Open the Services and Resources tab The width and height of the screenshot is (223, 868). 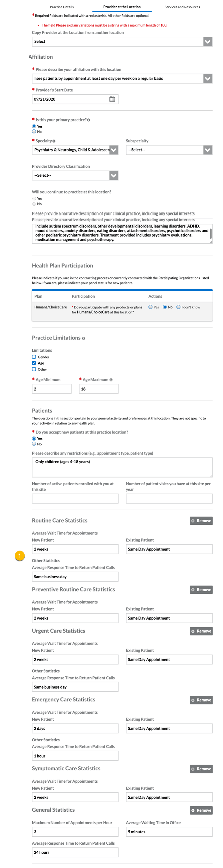coord(182,7)
